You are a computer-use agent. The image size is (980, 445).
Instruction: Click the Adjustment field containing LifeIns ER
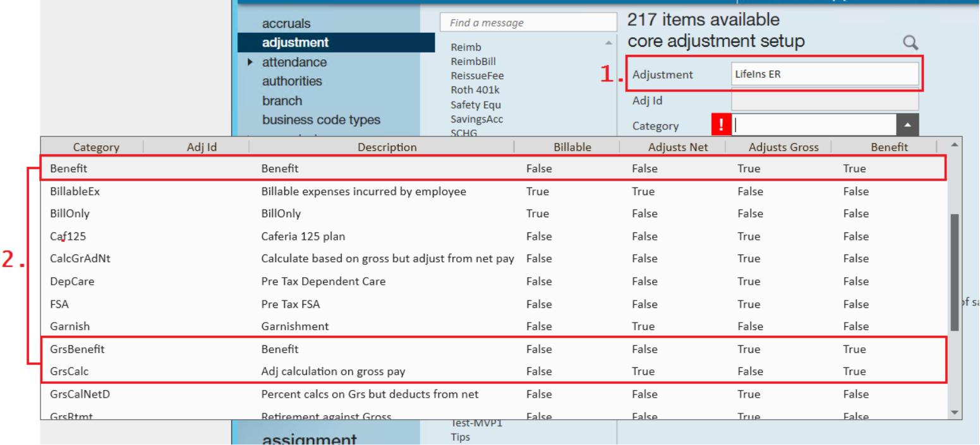click(x=825, y=74)
